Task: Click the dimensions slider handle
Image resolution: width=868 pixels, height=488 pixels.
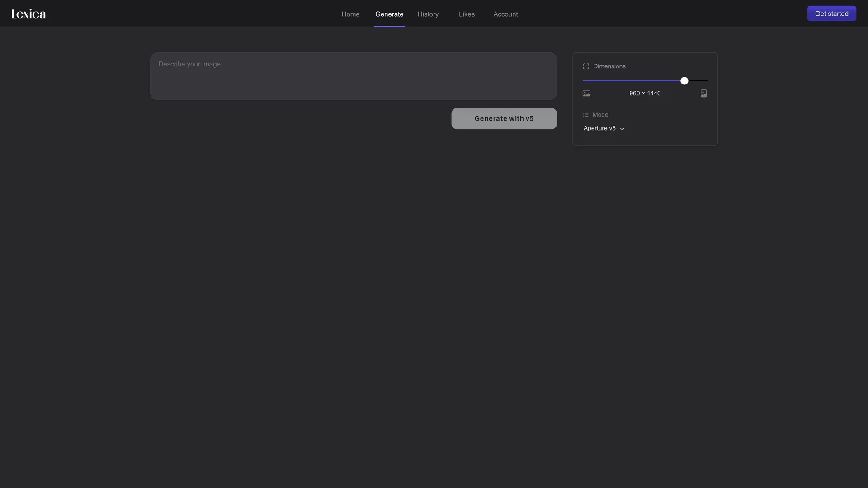Action: pyautogui.click(x=684, y=81)
